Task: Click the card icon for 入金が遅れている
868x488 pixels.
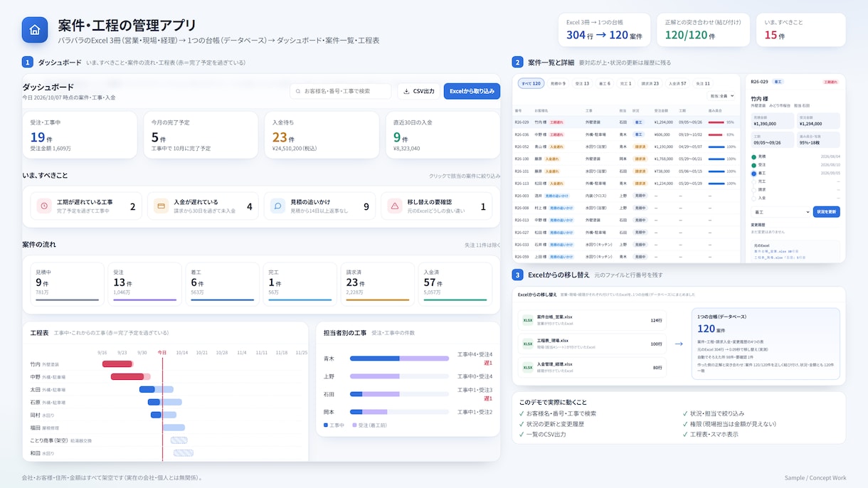Action: [x=161, y=206]
